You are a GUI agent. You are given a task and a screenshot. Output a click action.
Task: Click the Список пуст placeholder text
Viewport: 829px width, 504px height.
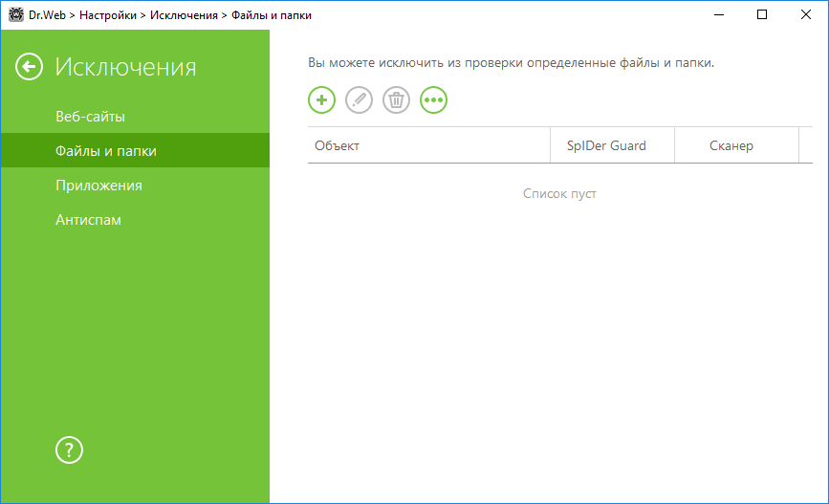click(x=559, y=193)
